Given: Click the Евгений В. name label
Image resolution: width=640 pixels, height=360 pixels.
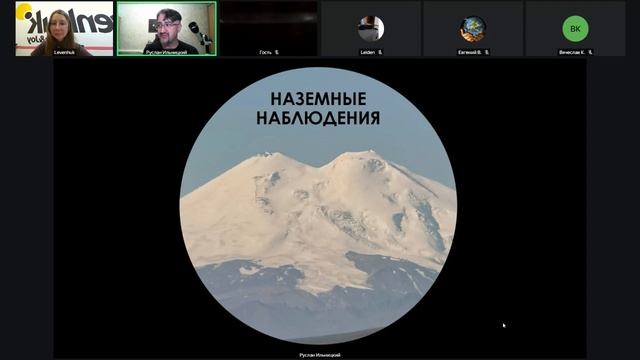Looking at the screenshot, I should click(x=470, y=52).
